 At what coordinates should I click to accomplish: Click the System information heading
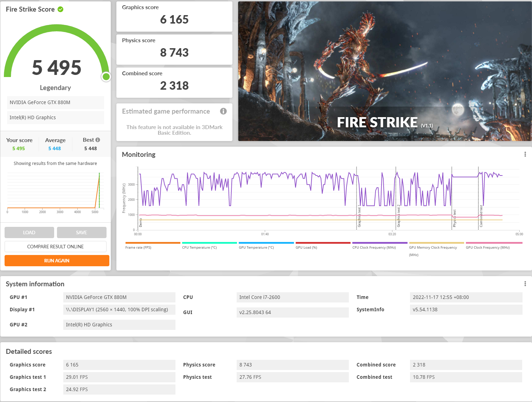(35, 284)
